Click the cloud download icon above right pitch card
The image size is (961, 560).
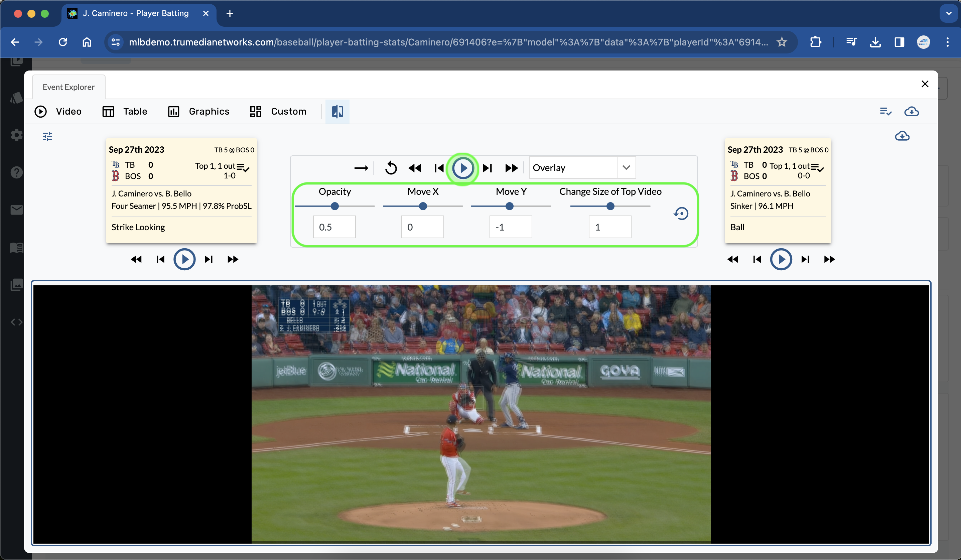pyautogui.click(x=903, y=136)
